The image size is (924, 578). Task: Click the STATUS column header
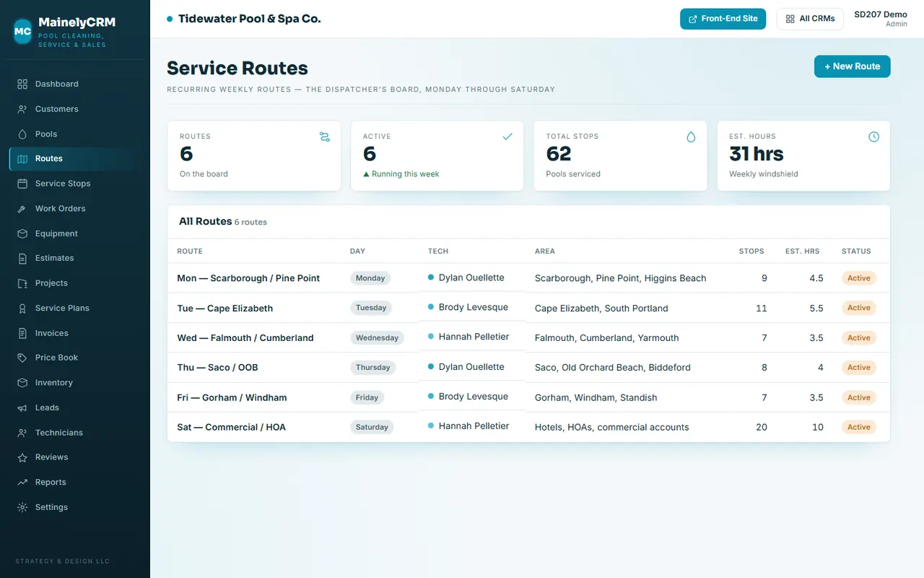point(856,251)
